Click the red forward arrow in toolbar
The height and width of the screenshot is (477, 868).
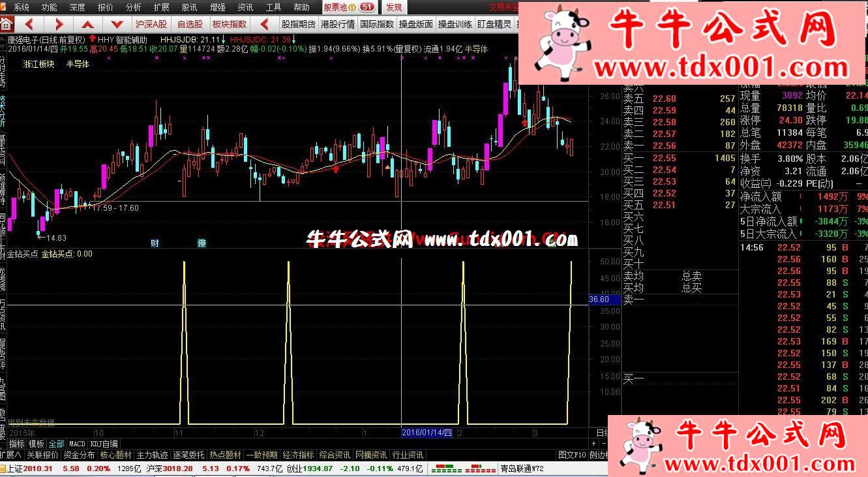coord(59,24)
